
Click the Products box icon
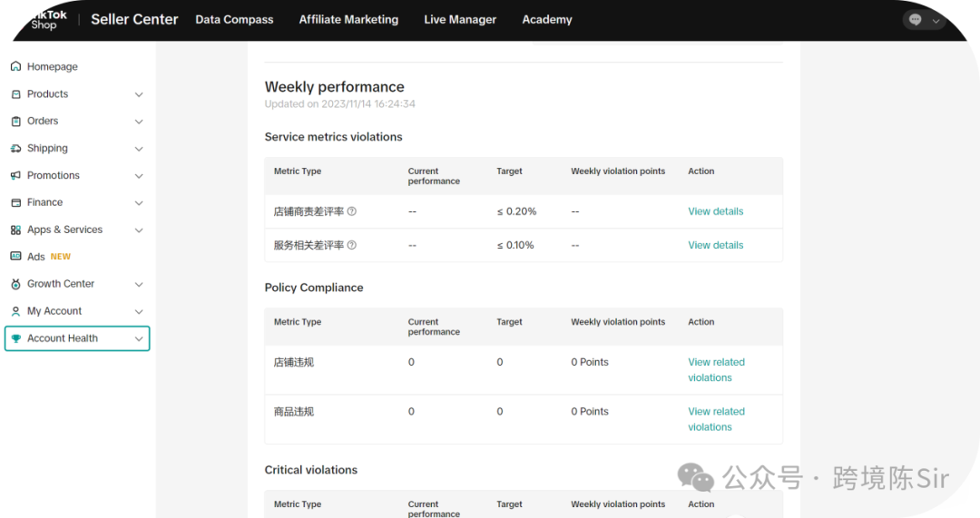[x=15, y=94]
